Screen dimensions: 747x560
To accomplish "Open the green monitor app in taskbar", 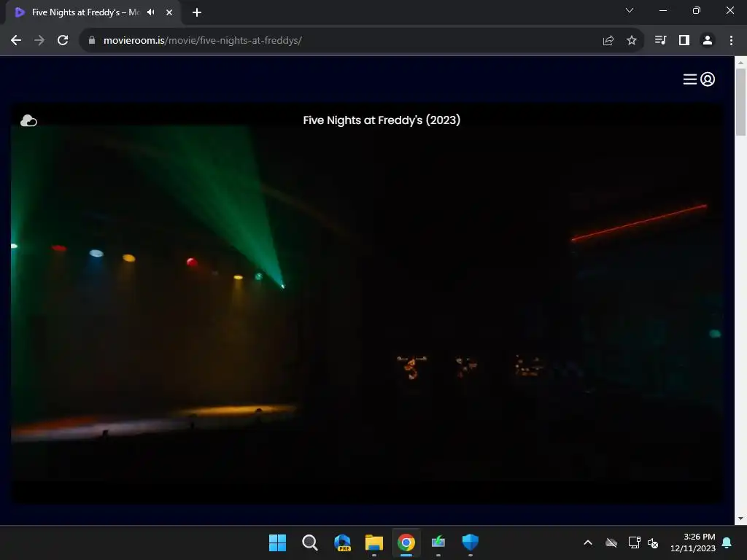I will (x=438, y=542).
